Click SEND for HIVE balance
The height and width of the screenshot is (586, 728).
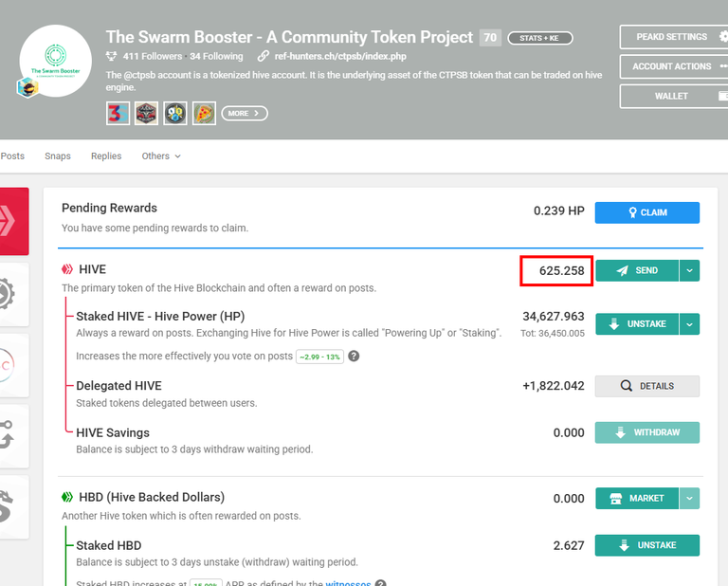click(637, 270)
